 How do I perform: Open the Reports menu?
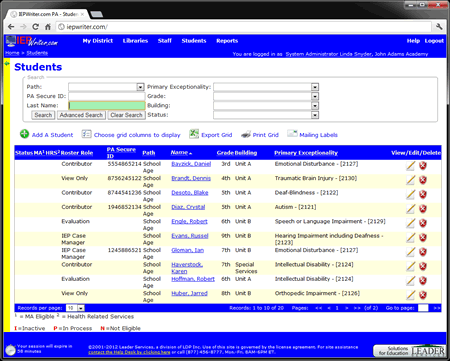[227, 41]
